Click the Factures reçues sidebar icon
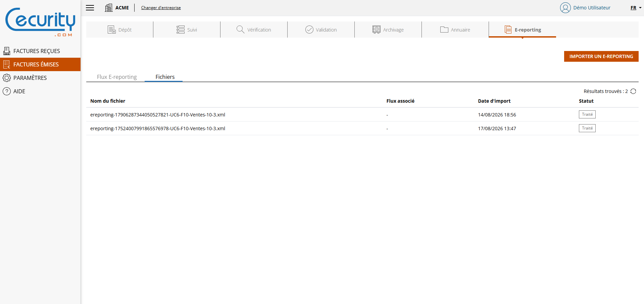The height and width of the screenshot is (304, 644). (x=7, y=51)
